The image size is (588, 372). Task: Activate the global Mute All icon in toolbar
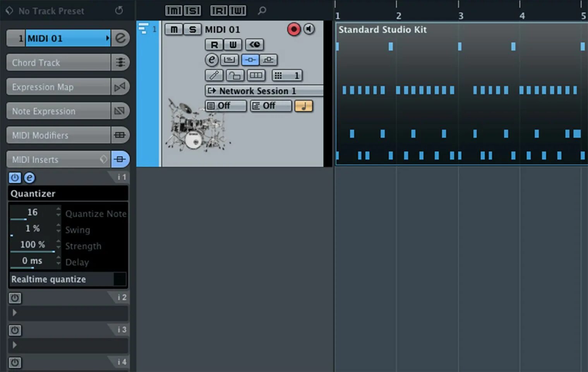173,10
